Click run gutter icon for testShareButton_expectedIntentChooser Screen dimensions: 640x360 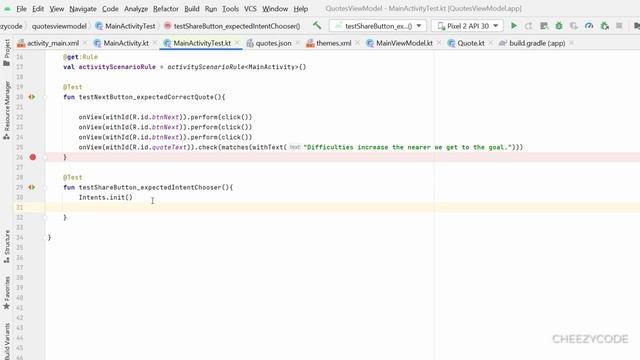[31, 187]
